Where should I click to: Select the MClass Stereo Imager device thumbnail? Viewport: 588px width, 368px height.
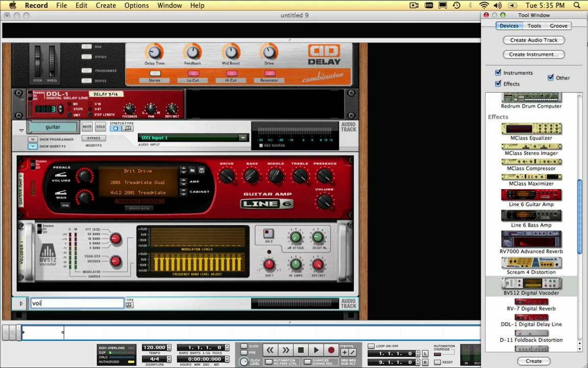tap(531, 147)
